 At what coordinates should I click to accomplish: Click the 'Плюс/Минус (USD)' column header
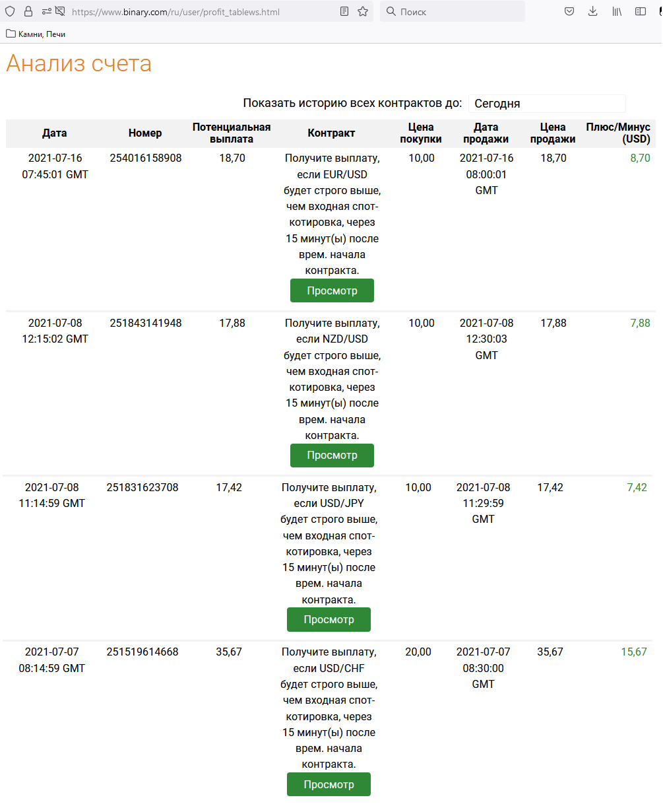click(617, 133)
